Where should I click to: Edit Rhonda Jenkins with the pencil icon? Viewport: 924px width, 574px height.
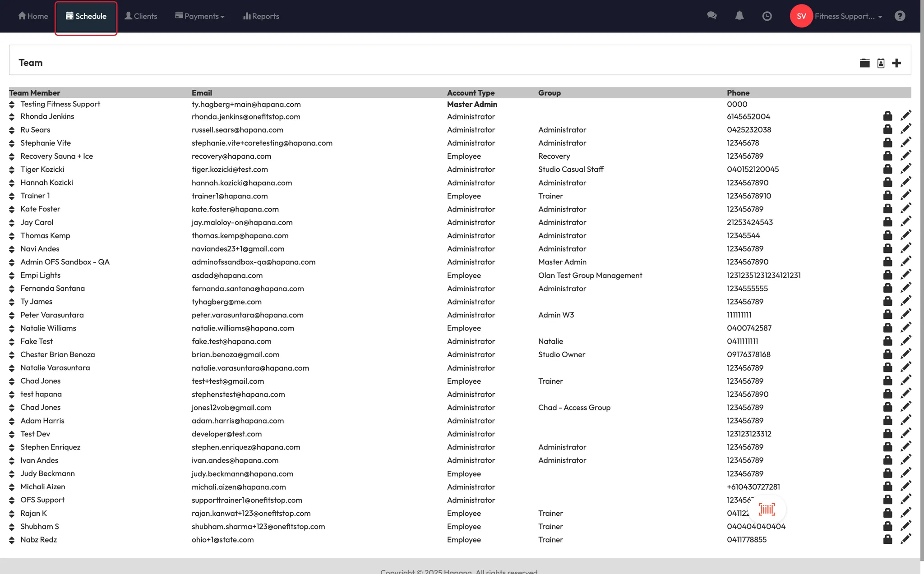[x=906, y=116]
